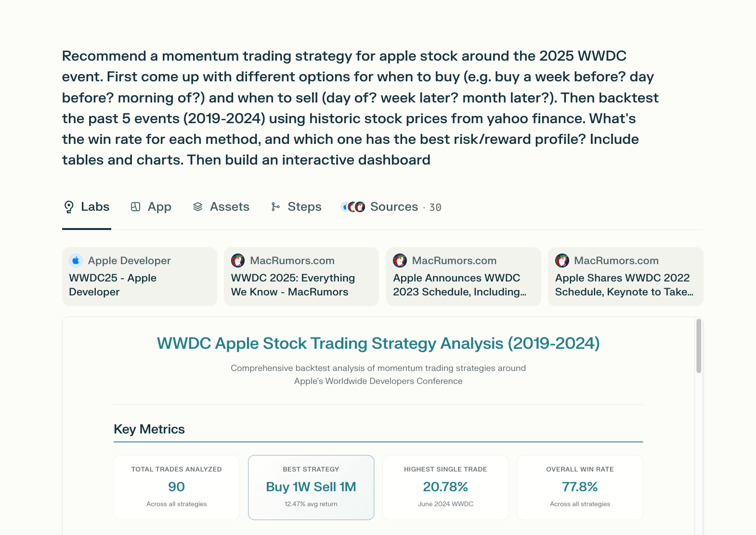This screenshot has height=535, width=756.
Task: Click the Labs lightbulb icon
Action: point(69,207)
